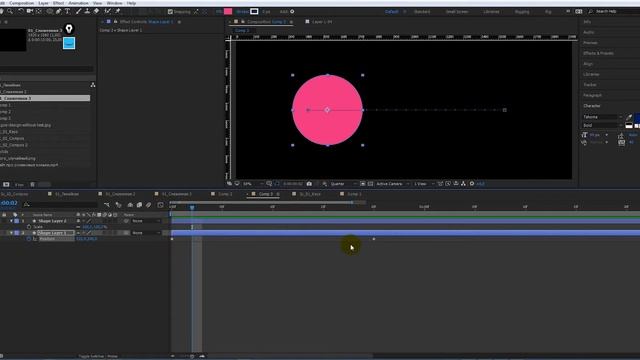The image size is (640, 360).
Task: Select the Eraser tool
Action: (97, 11)
